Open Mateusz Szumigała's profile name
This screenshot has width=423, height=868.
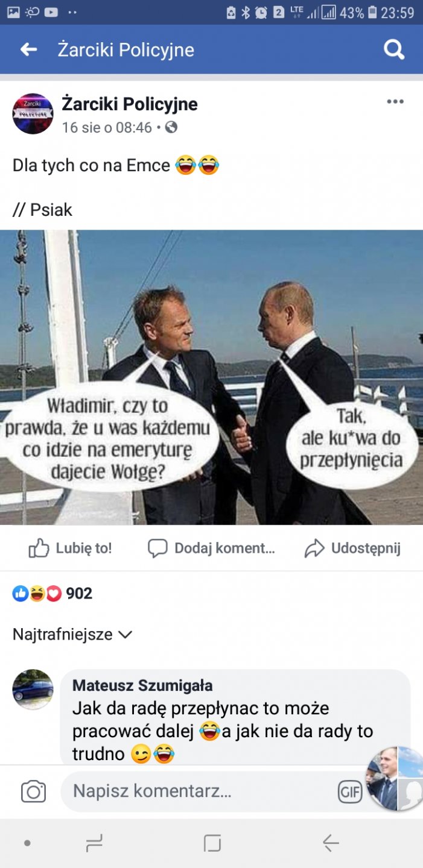point(142,685)
